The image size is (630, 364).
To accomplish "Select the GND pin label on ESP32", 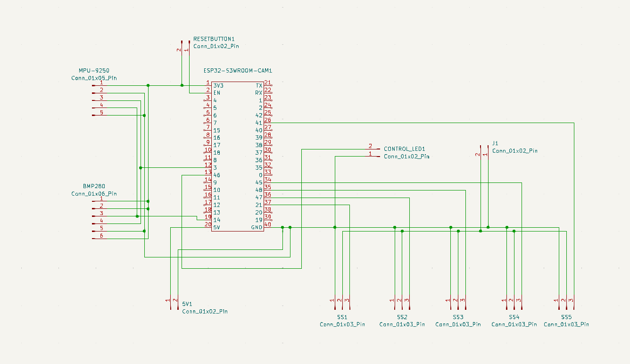I will coord(257,228).
